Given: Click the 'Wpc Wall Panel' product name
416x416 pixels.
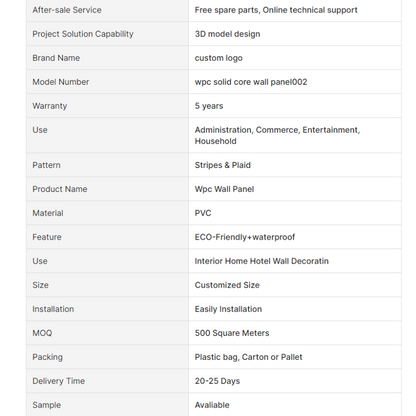Looking at the screenshot, I should tap(224, 189).
